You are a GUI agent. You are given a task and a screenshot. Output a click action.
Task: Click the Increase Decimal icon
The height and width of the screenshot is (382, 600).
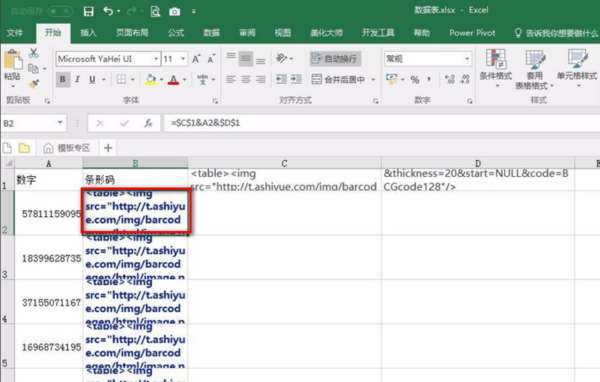pos(450,80)
